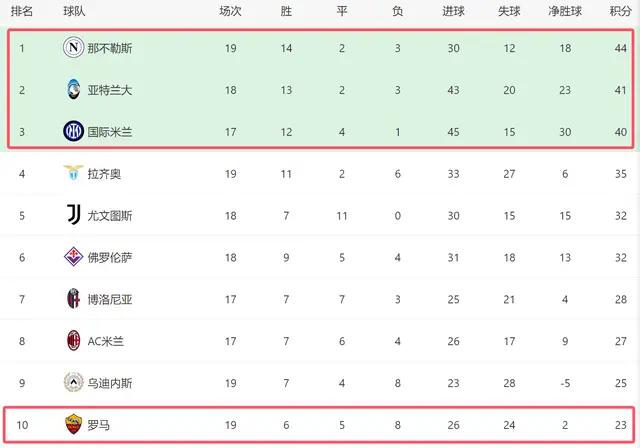Click the 排名 column header
This screenshot has width=640, height=448.
[22, 11]
